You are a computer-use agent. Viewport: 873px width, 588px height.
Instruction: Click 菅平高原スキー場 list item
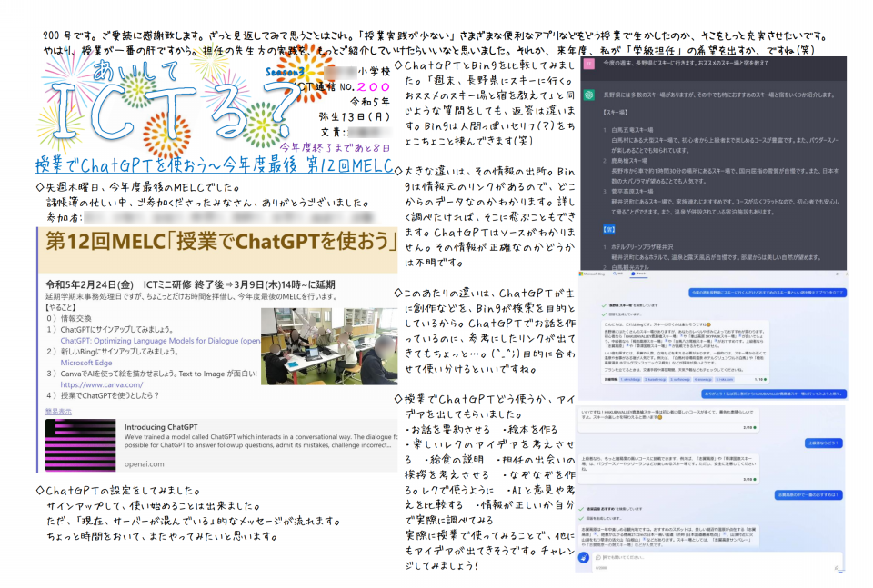(x=632, y=192)
